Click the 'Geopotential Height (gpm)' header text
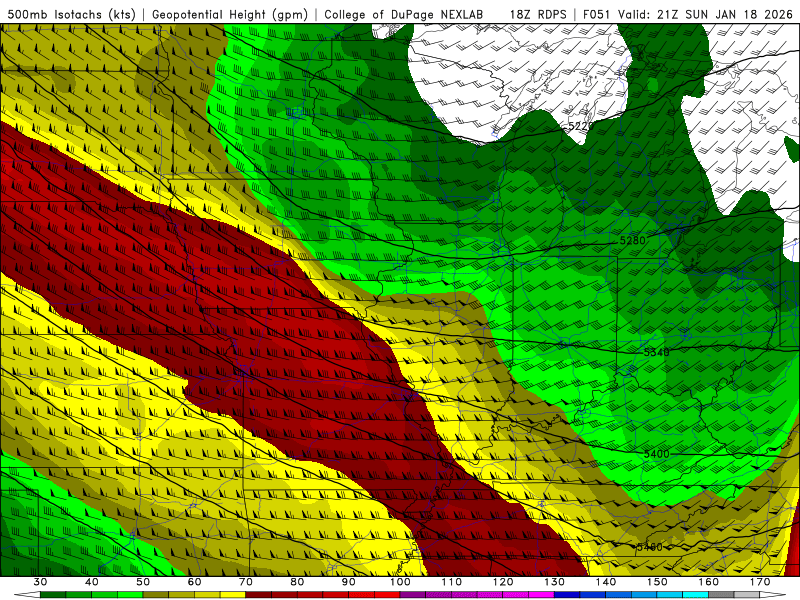 tap(230, 14)
